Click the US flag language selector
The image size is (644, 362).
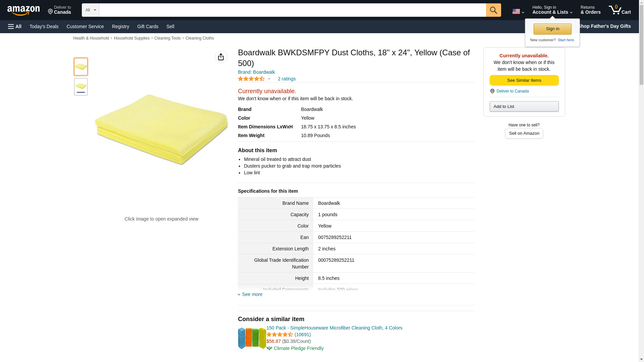(518, 11)
